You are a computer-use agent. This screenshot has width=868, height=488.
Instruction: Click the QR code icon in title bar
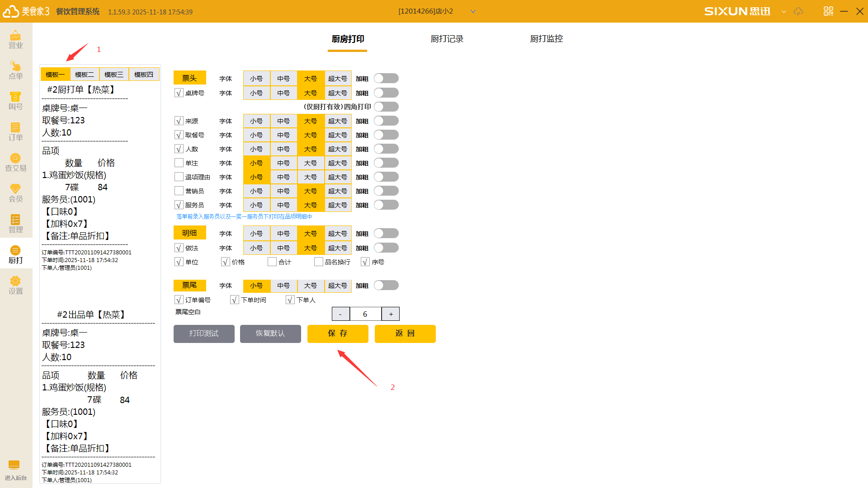(828, 11)
